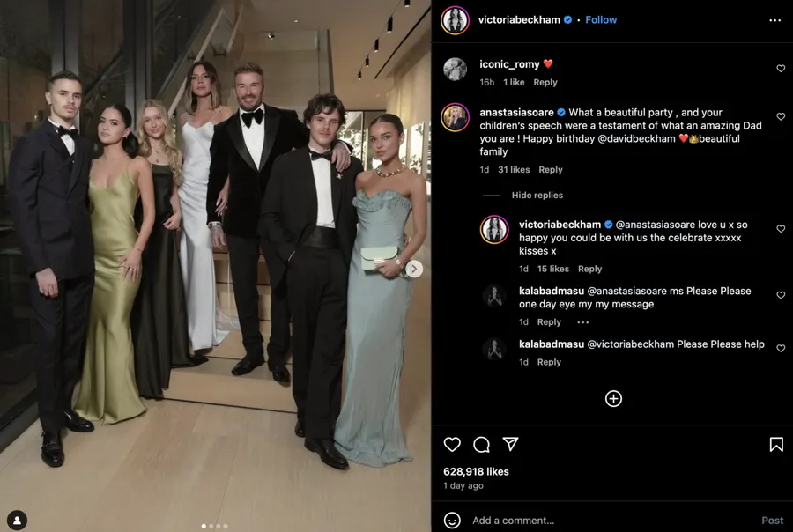
Task: Share post via paper plane icon
Action: (x=510, y=445)
